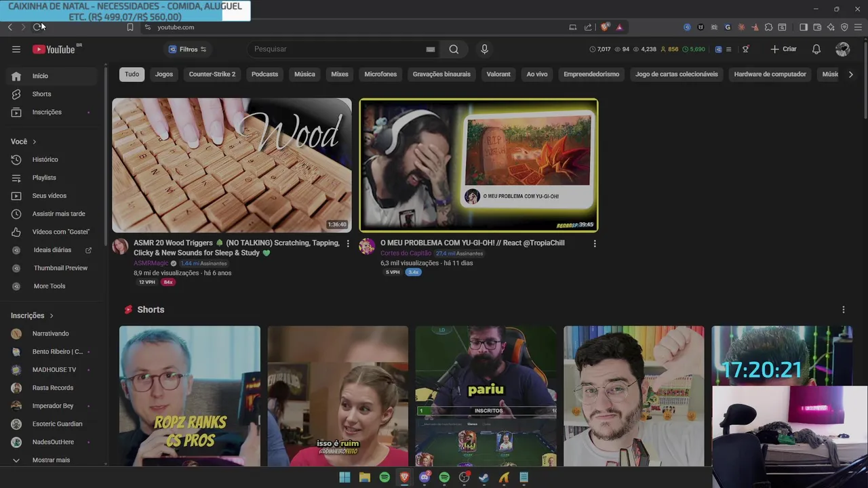Open options menu for ASMR Wood video
This screenshot has width=868, height=488.
[348, 243]
